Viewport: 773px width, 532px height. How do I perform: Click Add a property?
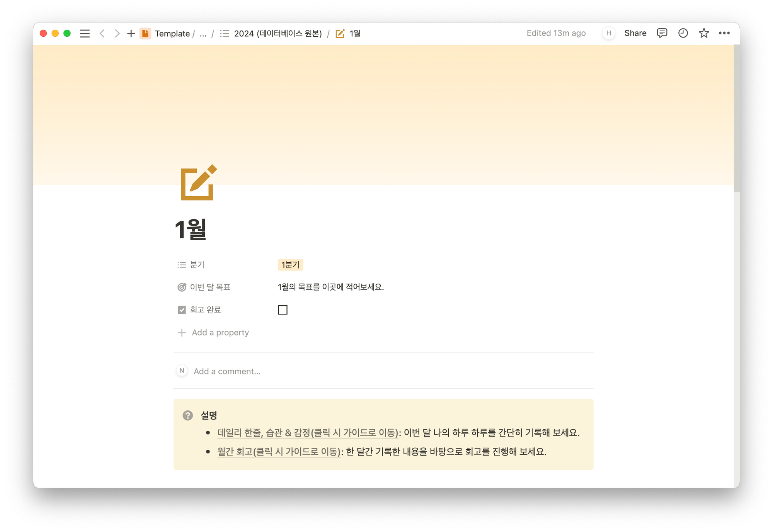click(220, 333)
